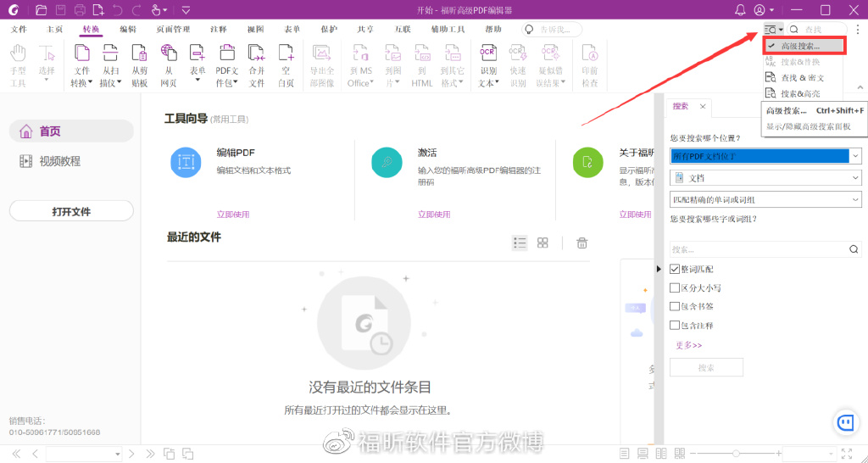Image resolution: width=868 pixels, height=463 pixels.
Task: Select Home (首页) in left sidebar
Action: [x=71, y=131]
